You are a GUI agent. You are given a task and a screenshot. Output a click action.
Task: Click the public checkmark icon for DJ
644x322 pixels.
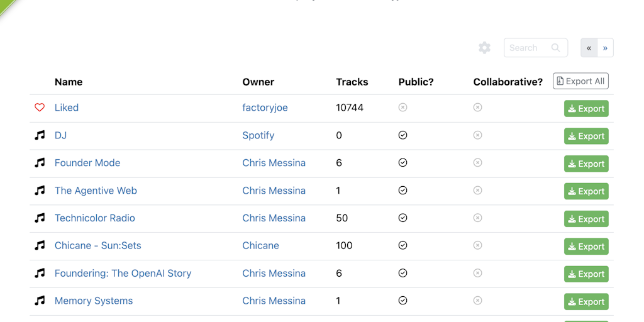(x=402, y=135)
